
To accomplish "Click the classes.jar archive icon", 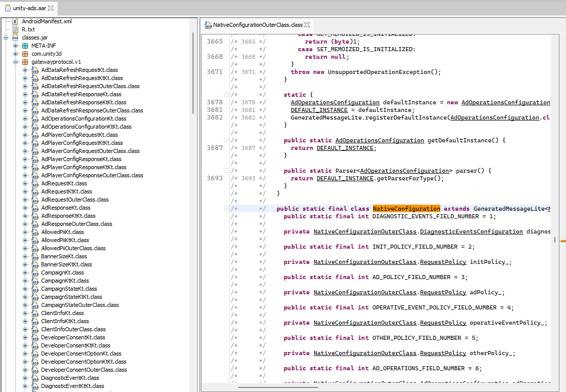I will point(15,37).
